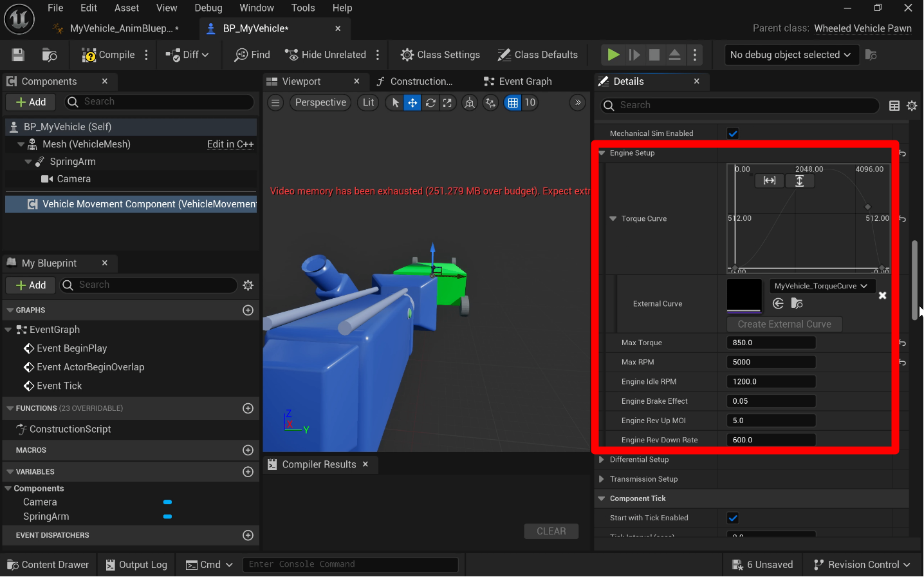The width and height of the screenshot is (924, 577).
Task: Click Add in Components panel
Action: (x=31, y=102)
